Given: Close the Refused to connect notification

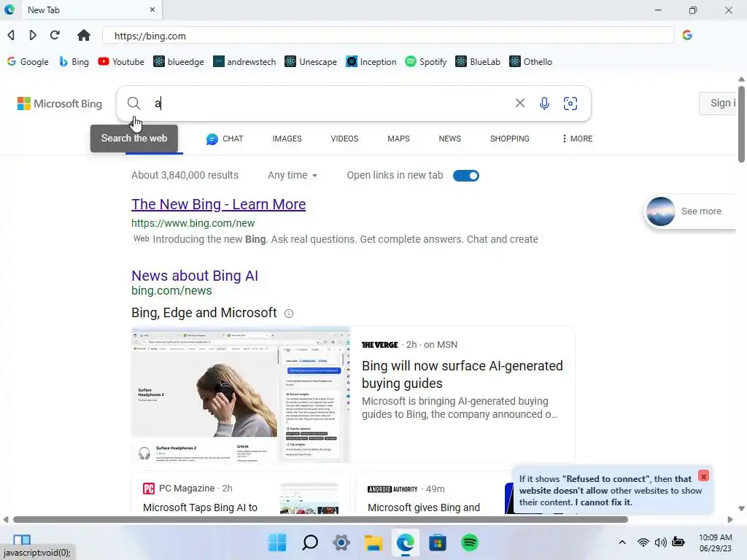Looking at the screenshot, I should pyautogui.click(x=703, y=475).
